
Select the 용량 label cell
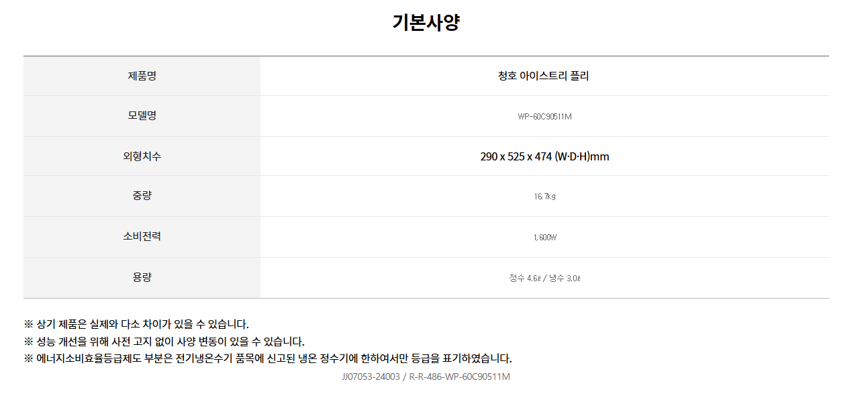tap(142, 277)
